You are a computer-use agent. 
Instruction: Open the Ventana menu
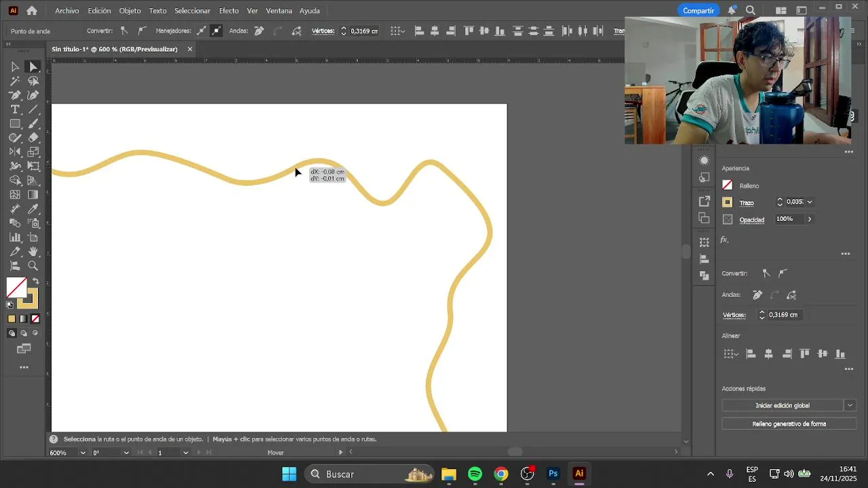(x=279, y=11)
